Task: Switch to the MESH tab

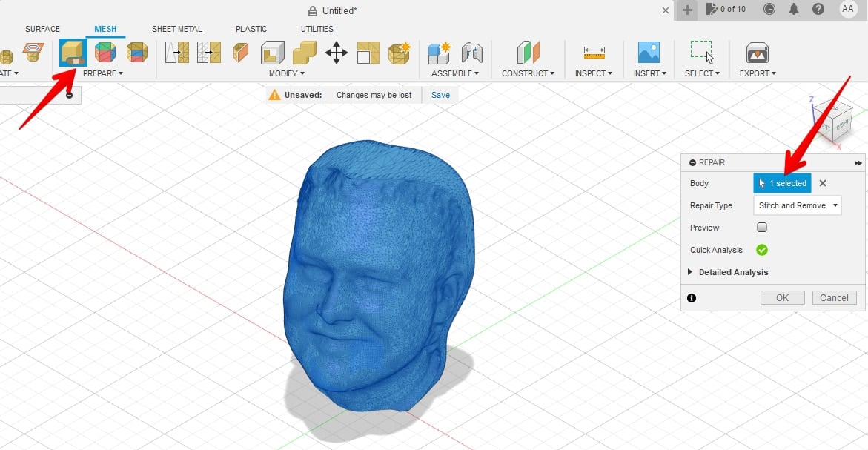Action: click(x=105, y=29)
